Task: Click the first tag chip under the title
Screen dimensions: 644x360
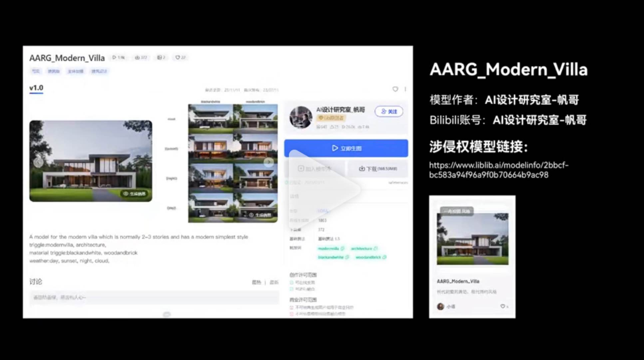Action: (36, 71)
